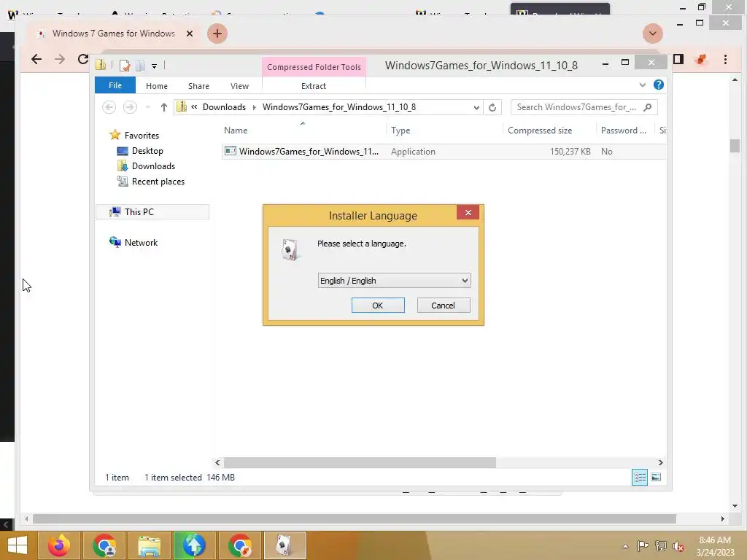Click the search magnifier icon
This screenshot has height=560, width=747.
coord(648,107)
